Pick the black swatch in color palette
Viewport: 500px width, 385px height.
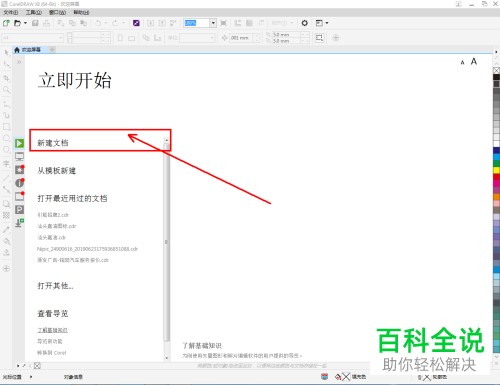click(496, 77)
